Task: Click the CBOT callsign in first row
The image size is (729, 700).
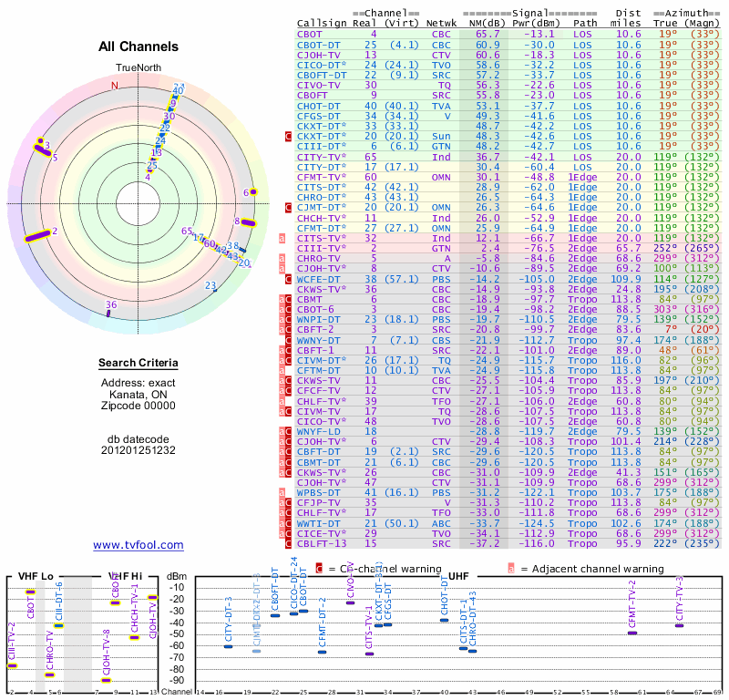Action: coord(311,34)
